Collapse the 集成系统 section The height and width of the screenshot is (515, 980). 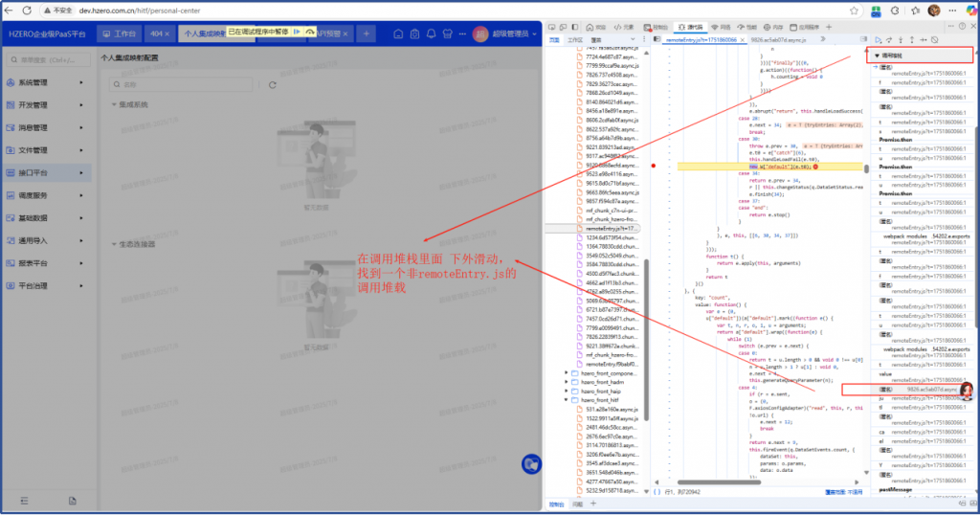(x=115, y=104)
